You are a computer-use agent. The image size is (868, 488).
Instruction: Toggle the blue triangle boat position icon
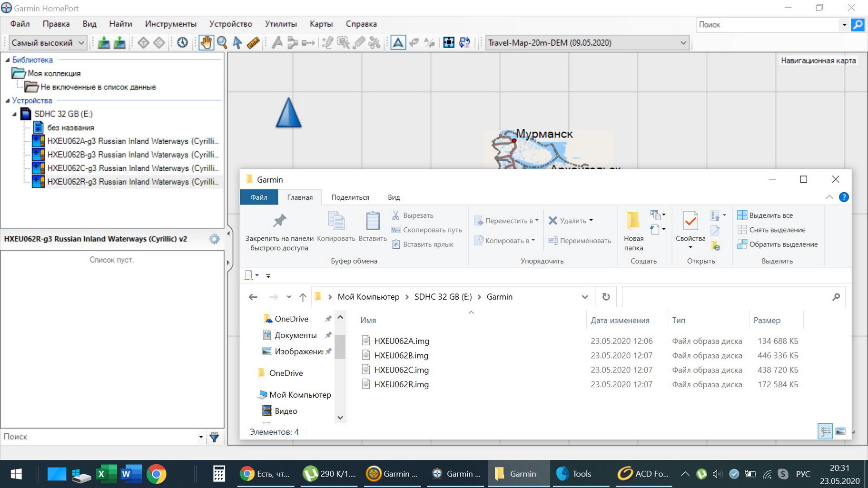click(x=398, y=43)
